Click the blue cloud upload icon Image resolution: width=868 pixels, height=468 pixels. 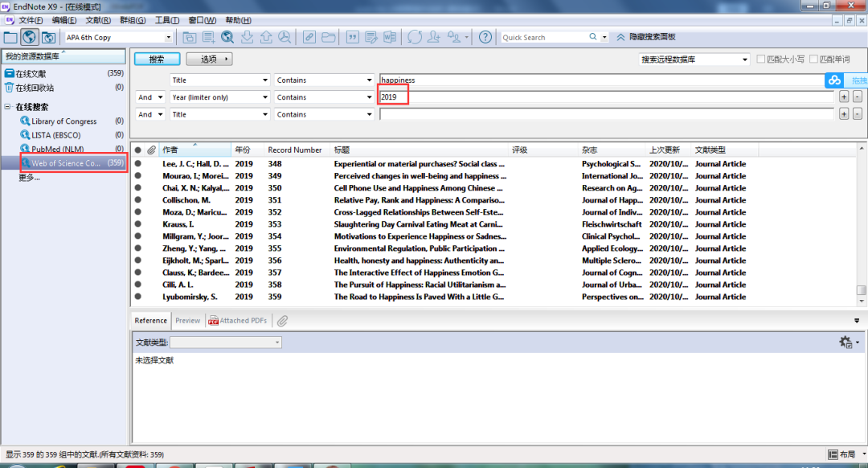coord(834,80)
